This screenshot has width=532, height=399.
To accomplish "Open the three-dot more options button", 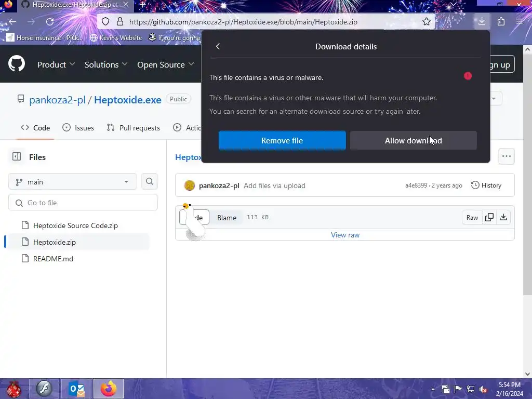I will pyautogui.click(x=507, y=156).
